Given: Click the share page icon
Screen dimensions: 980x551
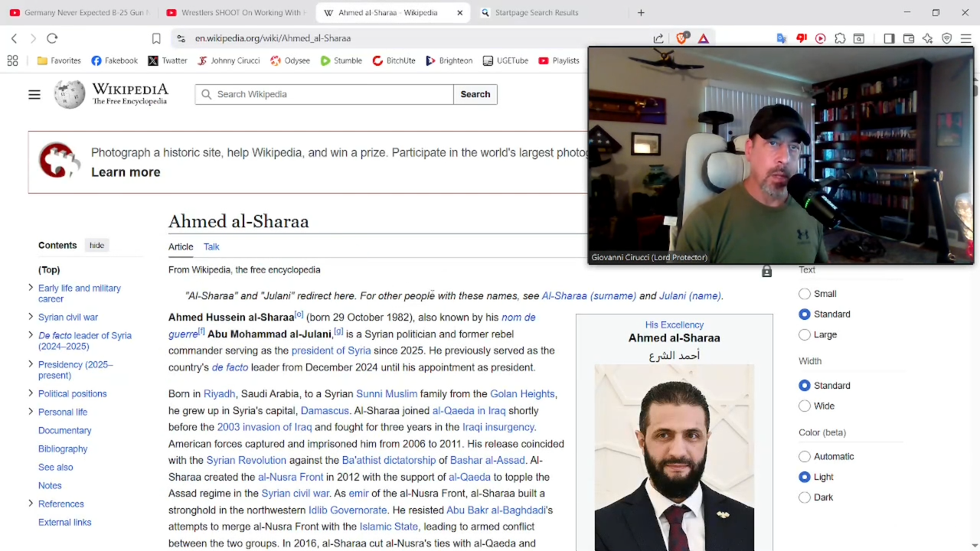Looking at the screenshot, I should coord(658,38).
